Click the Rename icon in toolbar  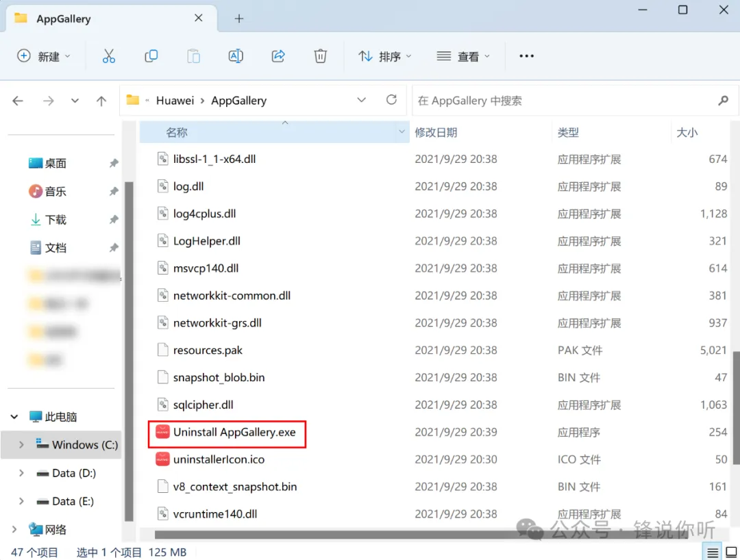click(236, 56)
